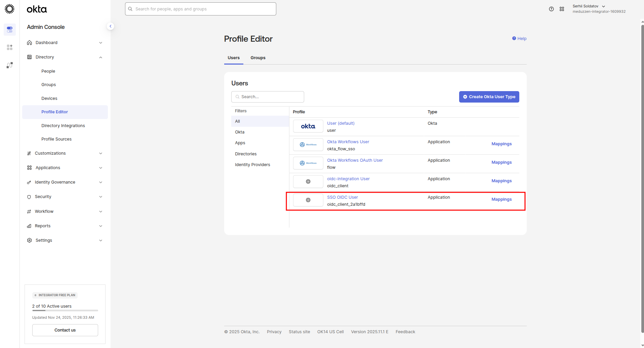Click the Settings gear icon in sidebar
Image resolution: width=644 pixels, height=348 pixels.
[30, 240]
